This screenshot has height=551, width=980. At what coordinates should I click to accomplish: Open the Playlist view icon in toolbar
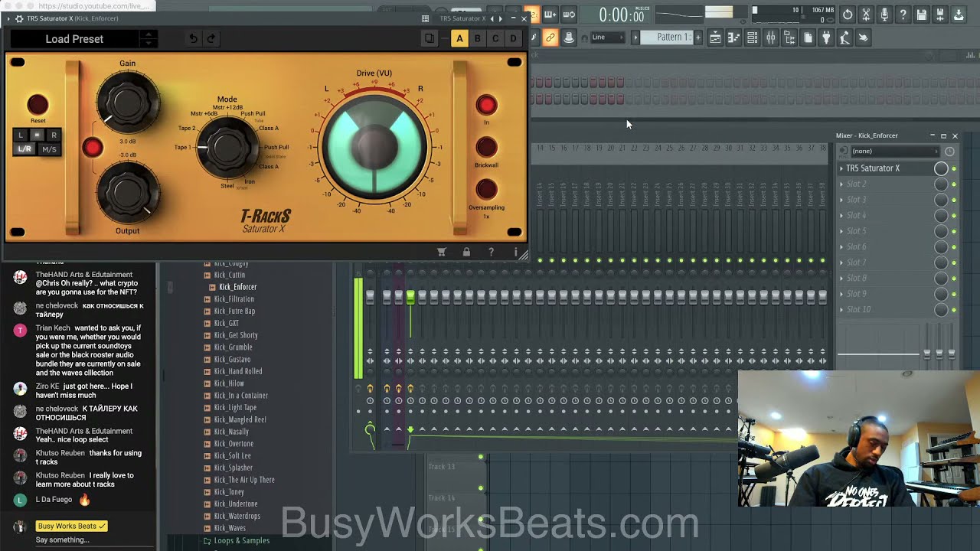(715, 37)
